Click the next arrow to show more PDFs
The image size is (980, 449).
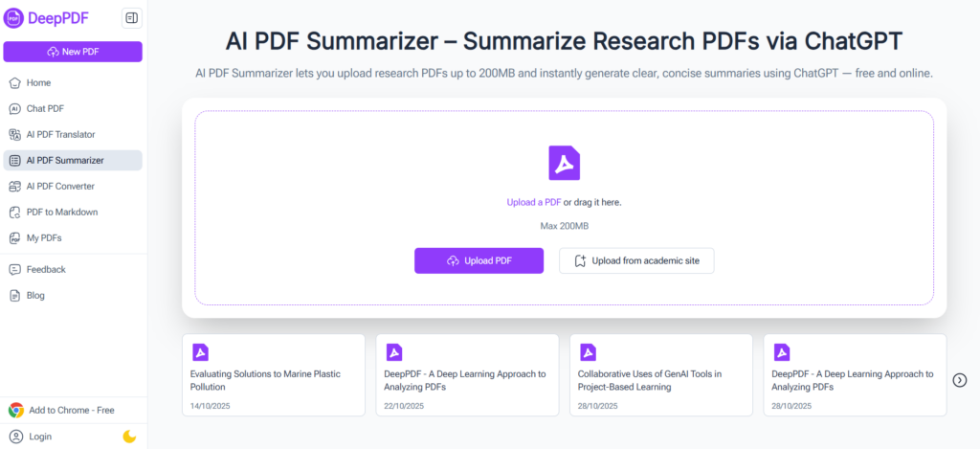click(x=960, y=379)
